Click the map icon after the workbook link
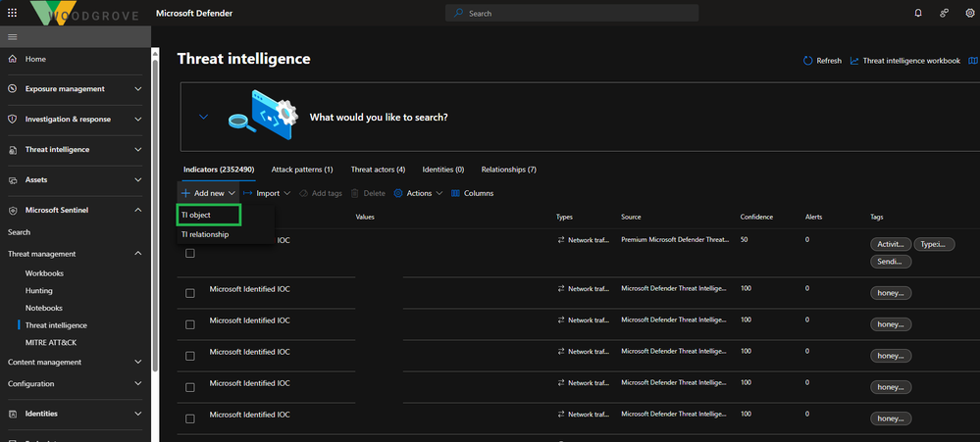 tap(972, 61)
